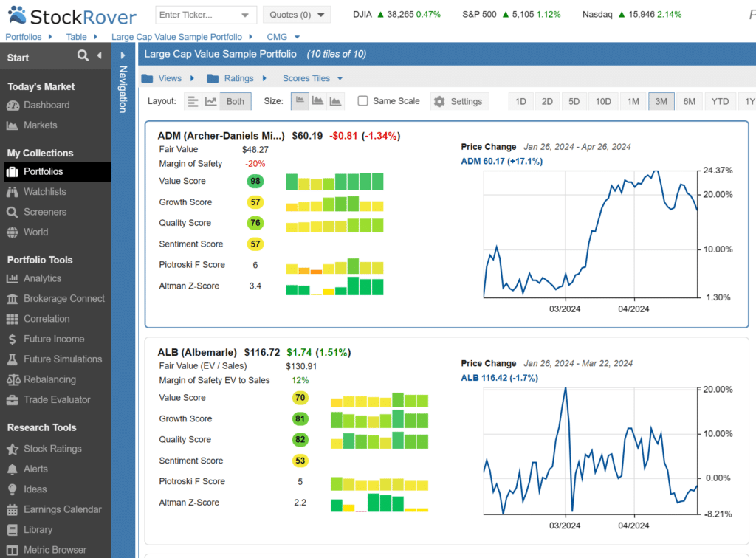Toggle the Both layout option

coord(236,101)
